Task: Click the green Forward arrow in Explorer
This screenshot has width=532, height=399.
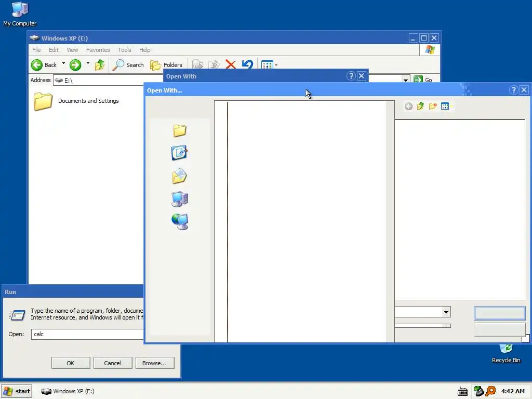Action: click(75, 65)
